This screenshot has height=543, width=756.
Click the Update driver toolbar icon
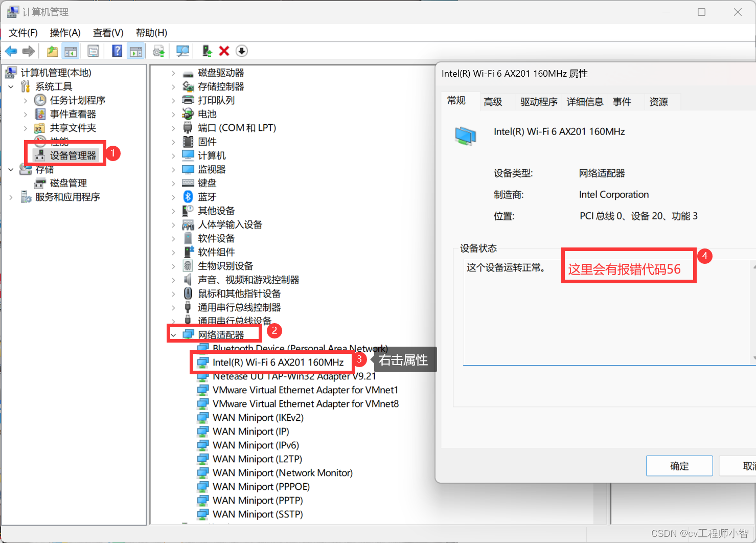159,51
